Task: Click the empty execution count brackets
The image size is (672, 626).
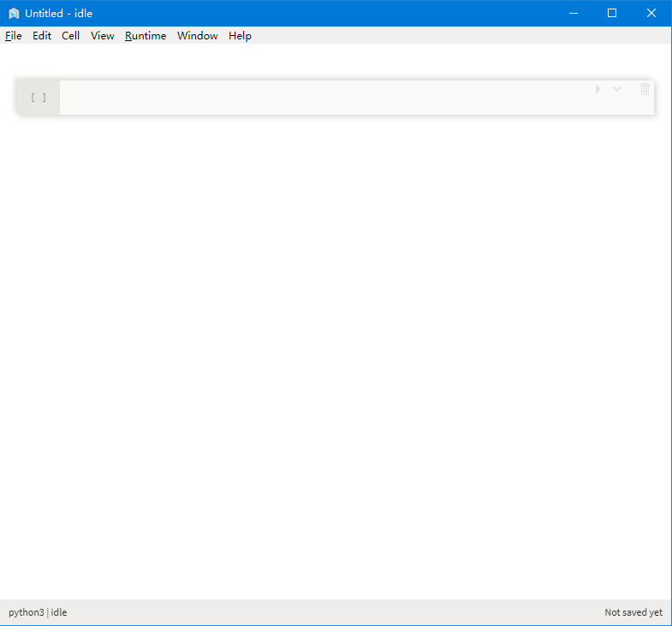Action: (x=39, y=98)
